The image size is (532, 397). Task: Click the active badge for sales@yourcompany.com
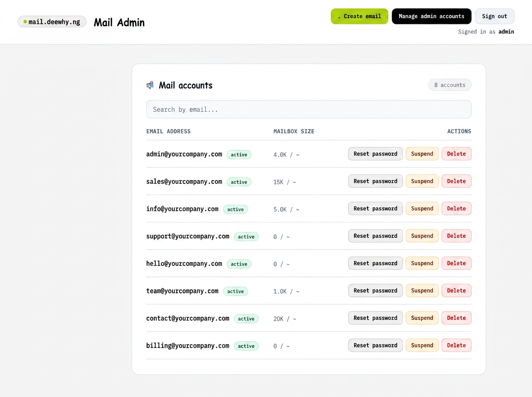point(239,182)
